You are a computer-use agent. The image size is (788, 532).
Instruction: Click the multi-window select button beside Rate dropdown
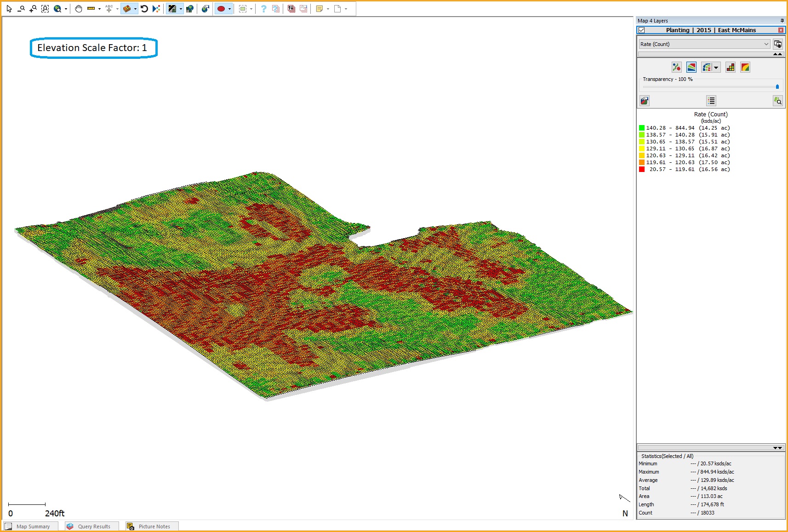pos(778,44)
